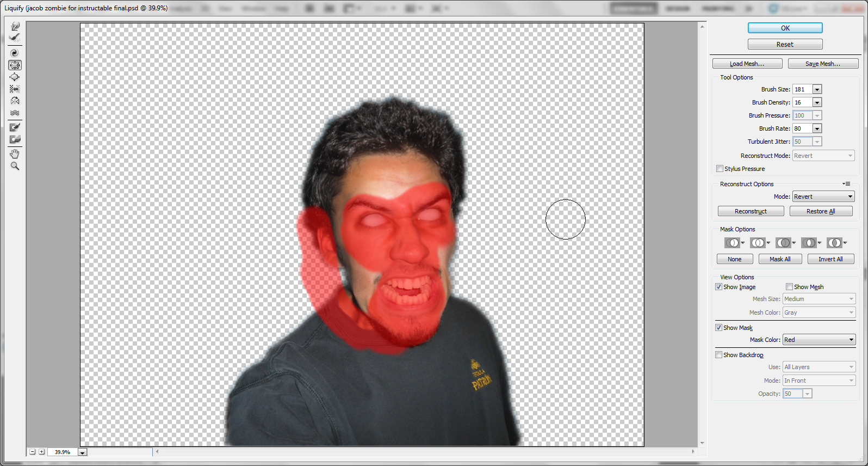Select the Push Left tool
This screenshot has height=466, width=868.
[15, 89]
